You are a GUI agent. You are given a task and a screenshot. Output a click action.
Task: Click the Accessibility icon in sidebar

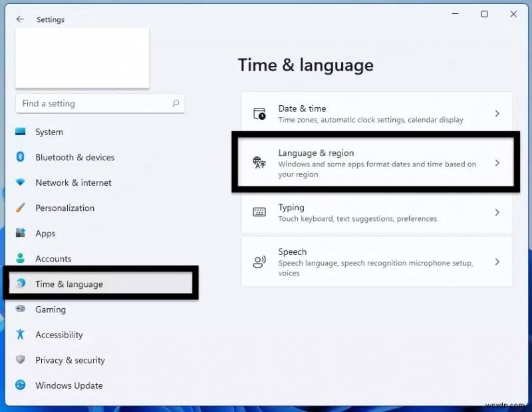[x=21, y=335]
